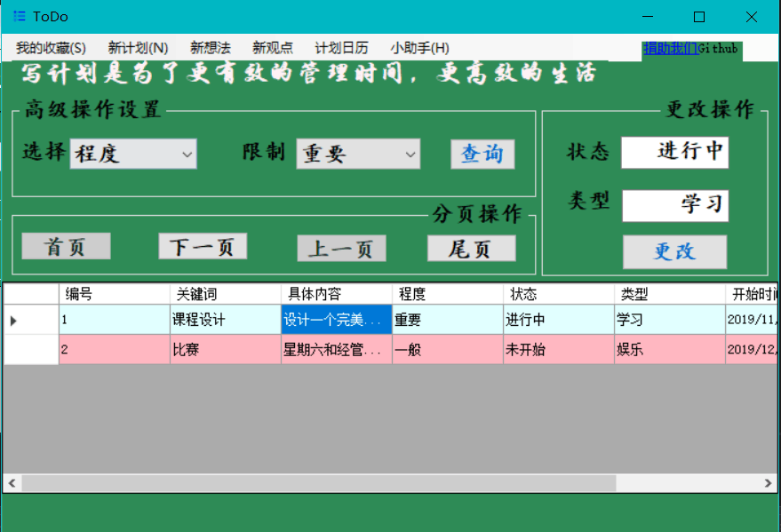Select the 2019/12 start date cell
Screen dimensions: 781x532
point(752,349)
